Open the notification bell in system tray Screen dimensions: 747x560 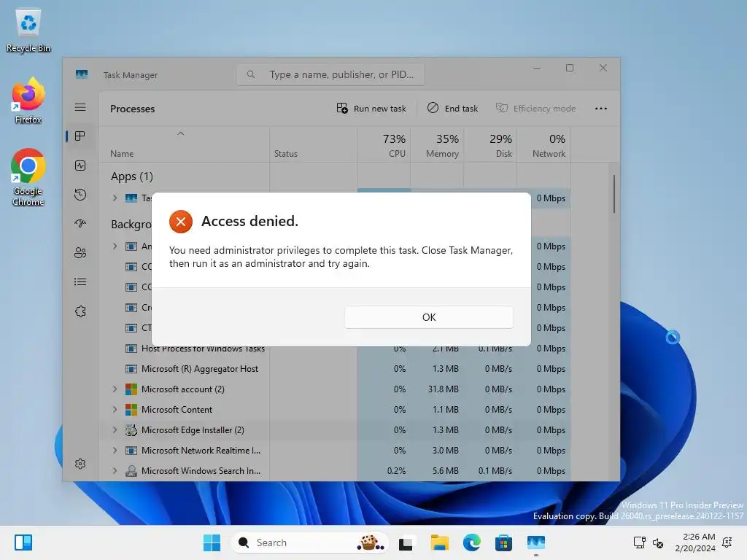point(727,542)
